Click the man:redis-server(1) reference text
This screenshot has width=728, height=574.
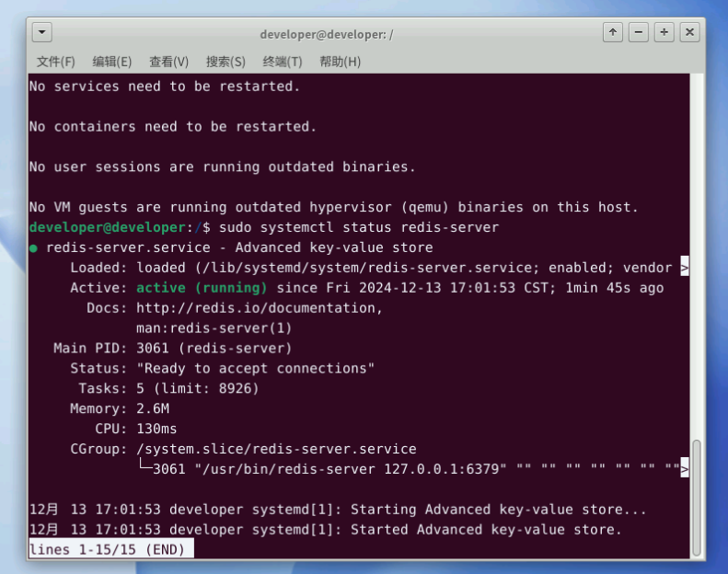tap(214, 328)
